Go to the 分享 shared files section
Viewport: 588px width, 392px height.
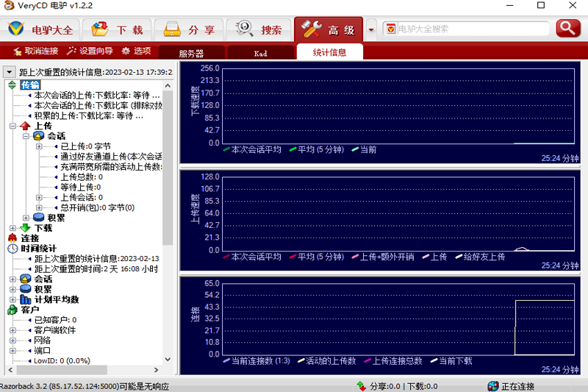191,30
